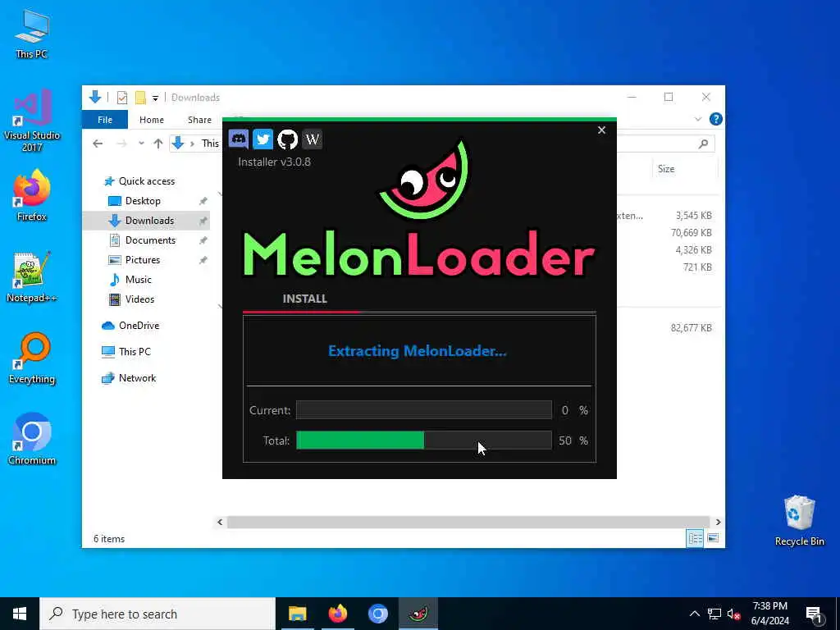Open the GitHub icon in MelonLoader installer

tap(287, 139)
